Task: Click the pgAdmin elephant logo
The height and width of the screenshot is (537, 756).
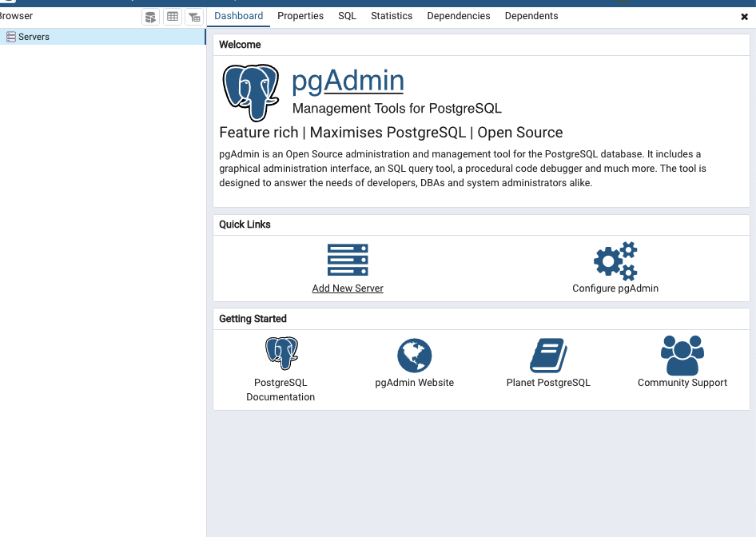Action: [251, 92]
